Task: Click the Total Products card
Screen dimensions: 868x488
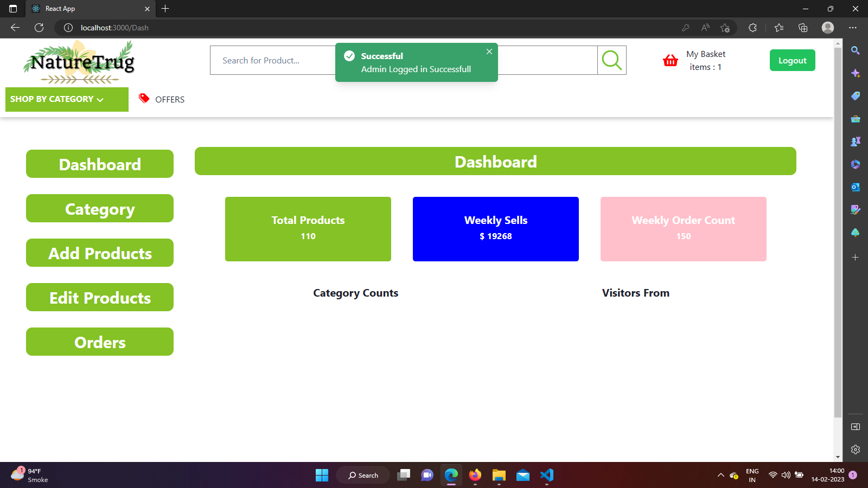Action: click(308, 229)
